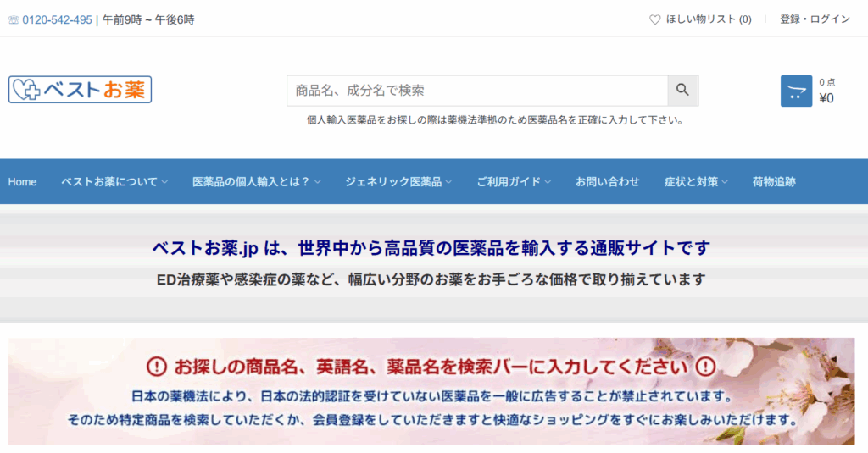
Task: Open the お問い合わせ contact page
Action: pos(607,182)
